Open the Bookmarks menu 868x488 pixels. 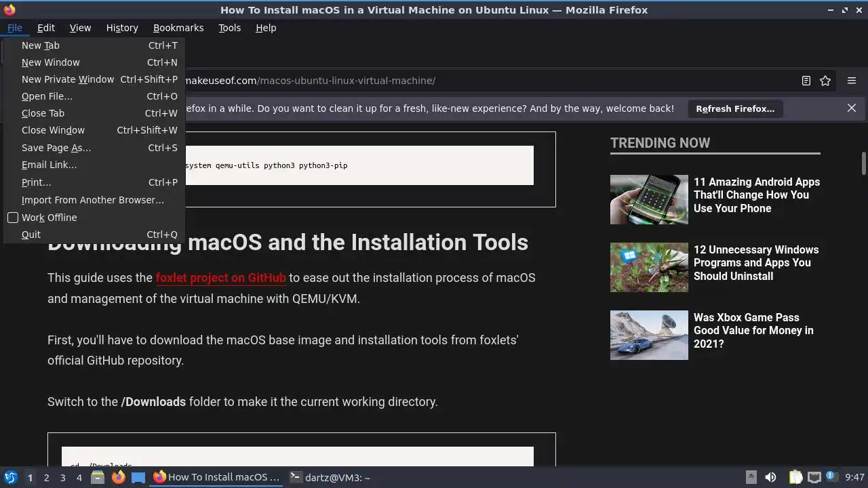(178, 28)
